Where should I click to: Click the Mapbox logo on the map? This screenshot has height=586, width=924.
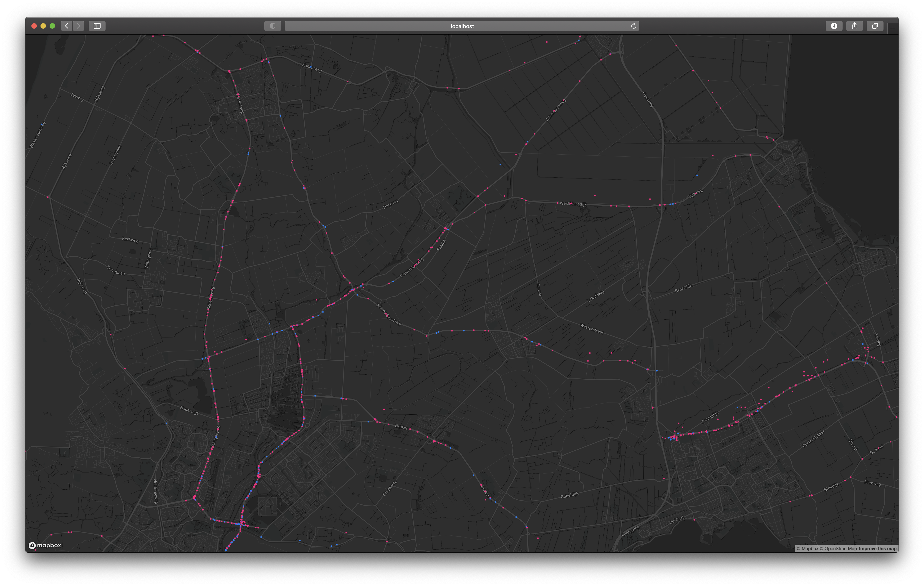45,545
